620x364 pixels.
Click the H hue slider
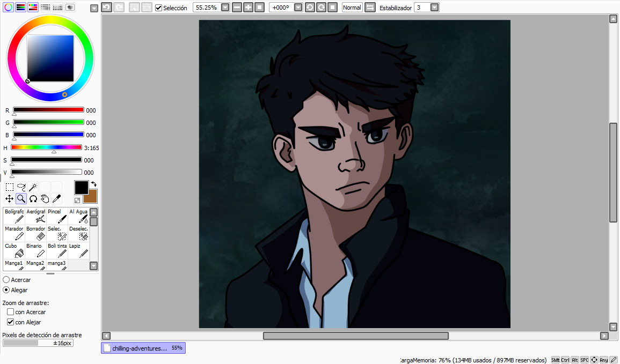coord(46,147)
